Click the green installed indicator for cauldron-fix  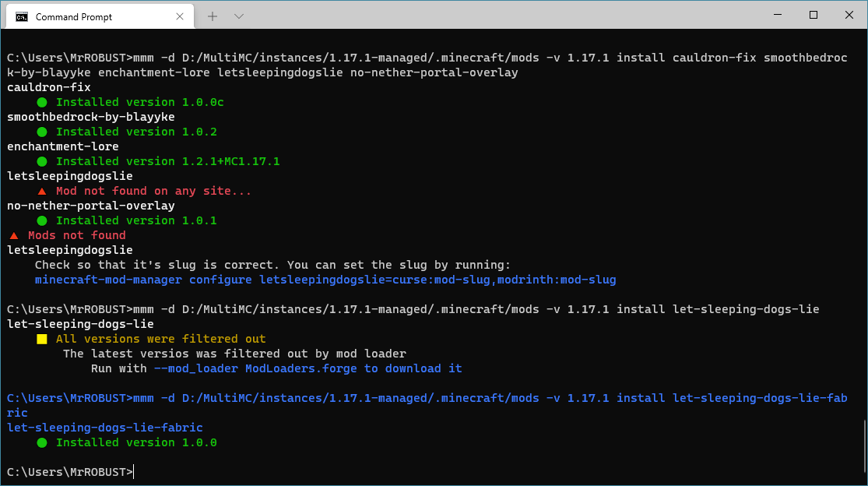pyautogui.click(x=41, y=102)
